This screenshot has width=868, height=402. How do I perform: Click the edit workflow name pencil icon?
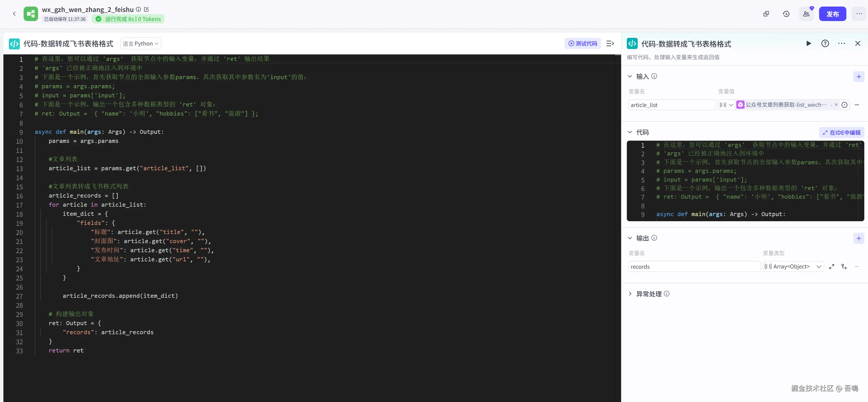point(146,9)
